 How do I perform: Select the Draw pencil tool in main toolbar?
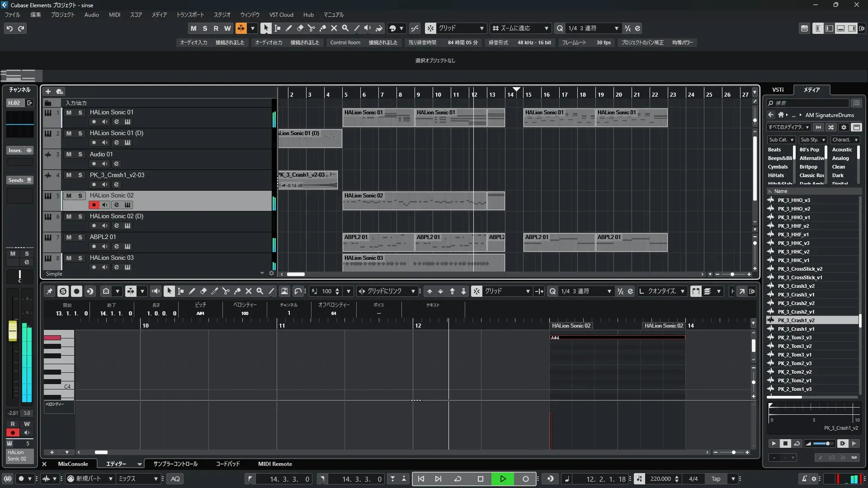pyautogui.click(x=289, y=28)
